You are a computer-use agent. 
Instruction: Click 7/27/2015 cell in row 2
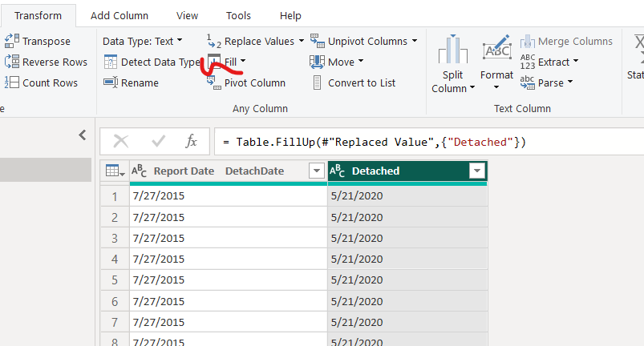[229, 217]
